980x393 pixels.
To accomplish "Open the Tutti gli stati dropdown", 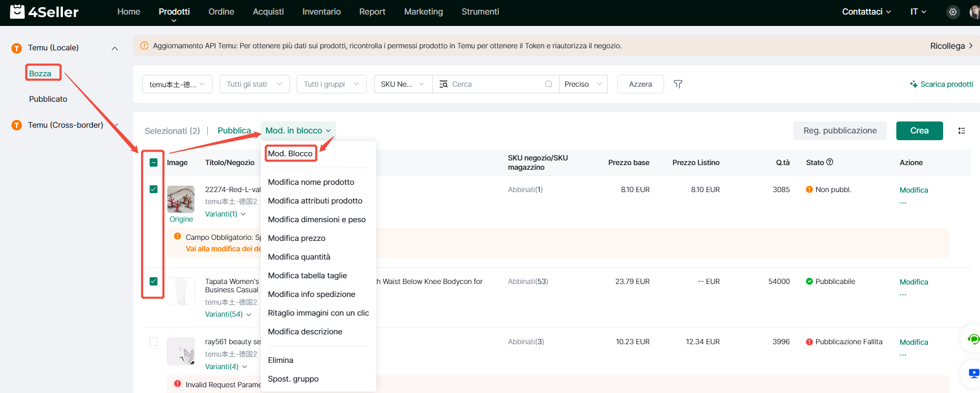I will (x=255, y=84).
